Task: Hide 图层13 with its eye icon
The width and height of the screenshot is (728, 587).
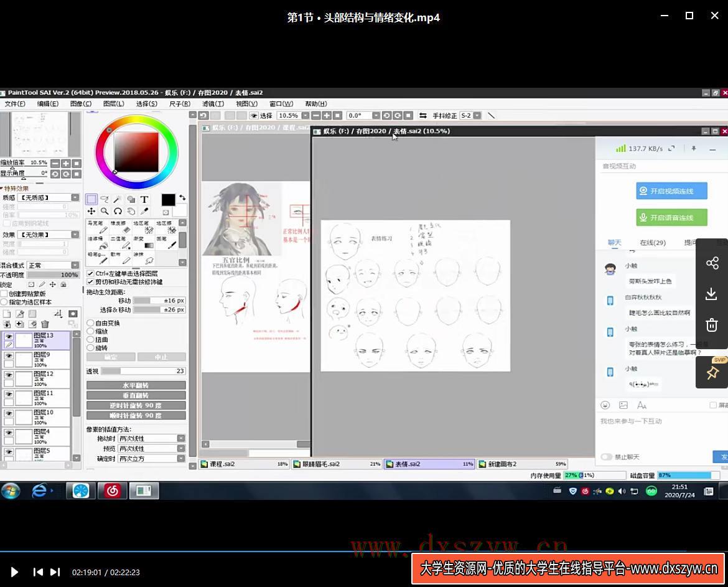Action: (9, 336)
